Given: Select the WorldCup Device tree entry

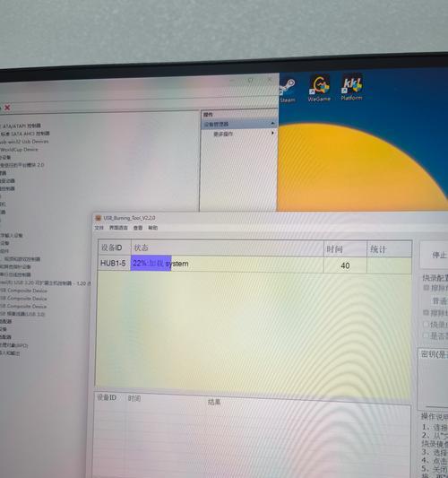Looking at the screenshot, I should 19,150.
